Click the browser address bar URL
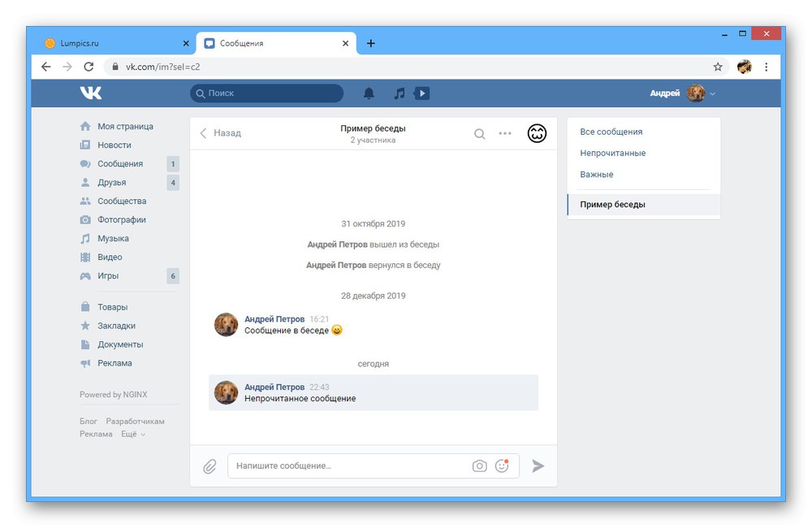Image resolution: width=812 pixels, height=528 pixels. pos(162,67)
